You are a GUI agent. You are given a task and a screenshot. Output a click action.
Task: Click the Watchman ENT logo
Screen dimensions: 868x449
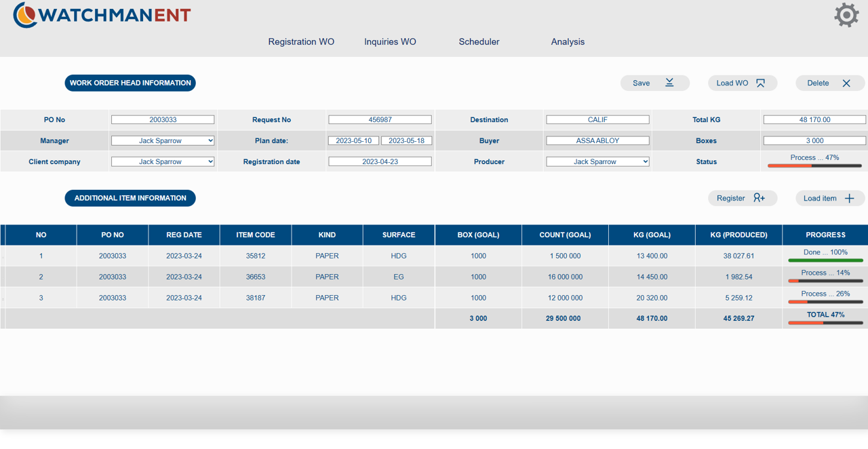(102, 15)
